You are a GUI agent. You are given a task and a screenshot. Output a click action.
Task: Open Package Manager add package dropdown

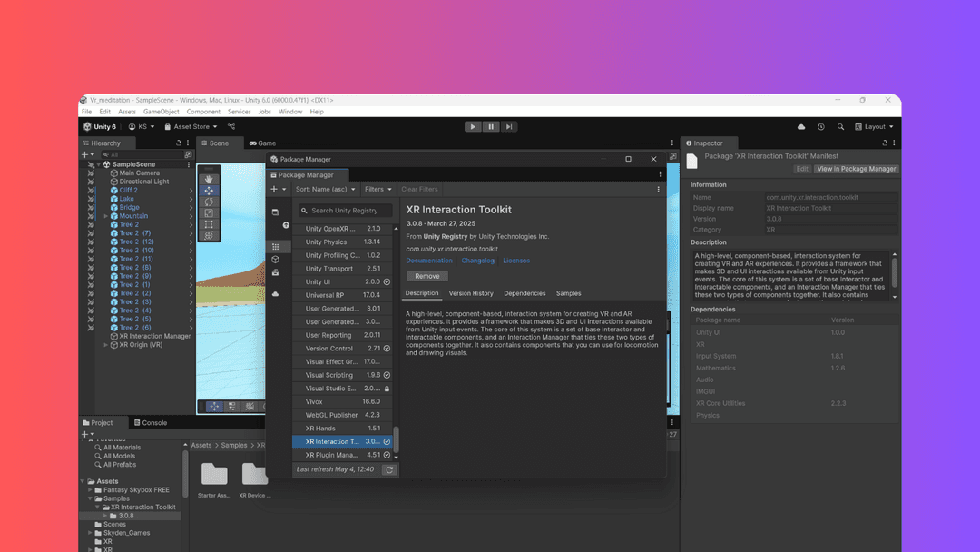tap(279, 190)
